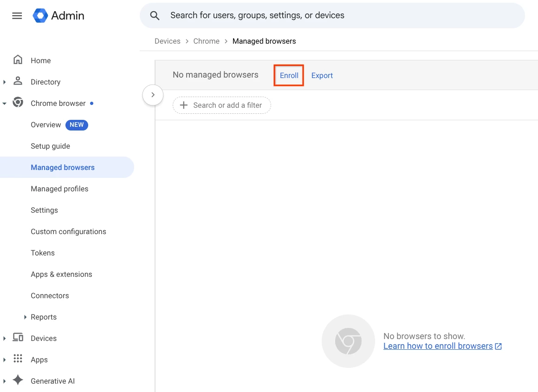
Task: Click the Apps grid icon
Action: click(x=18, y=359)
